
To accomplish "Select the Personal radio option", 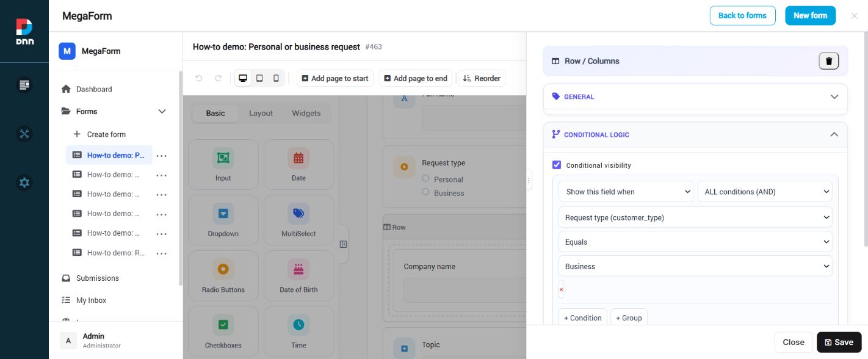I will 426,178.
